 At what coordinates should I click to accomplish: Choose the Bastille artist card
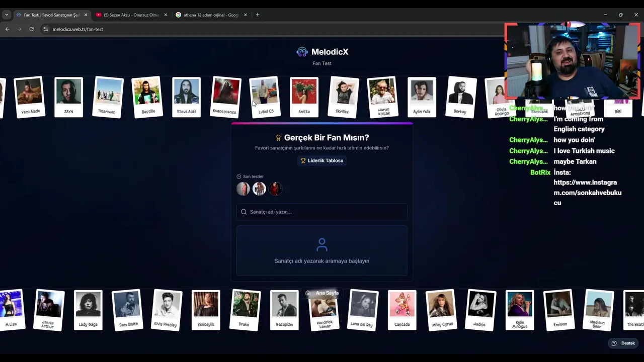tap(147, 97)
